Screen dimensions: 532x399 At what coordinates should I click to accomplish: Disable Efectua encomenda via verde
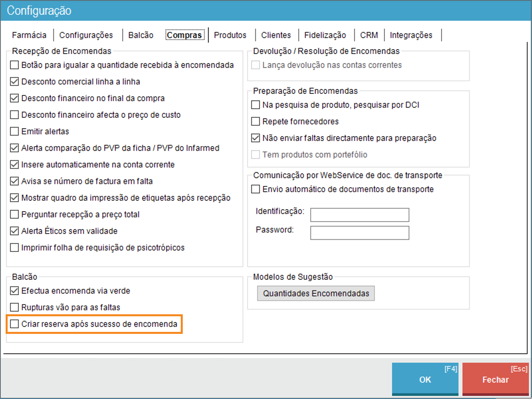(x=14, y=291)
